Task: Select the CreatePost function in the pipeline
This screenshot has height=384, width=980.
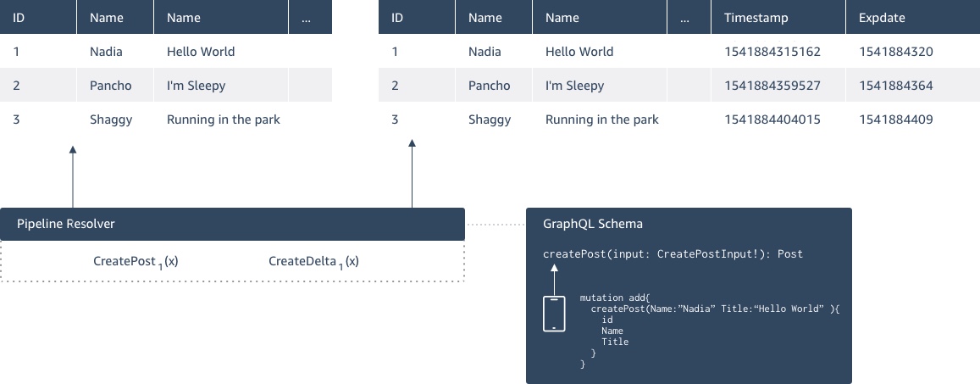Action: tap(136, 262)
